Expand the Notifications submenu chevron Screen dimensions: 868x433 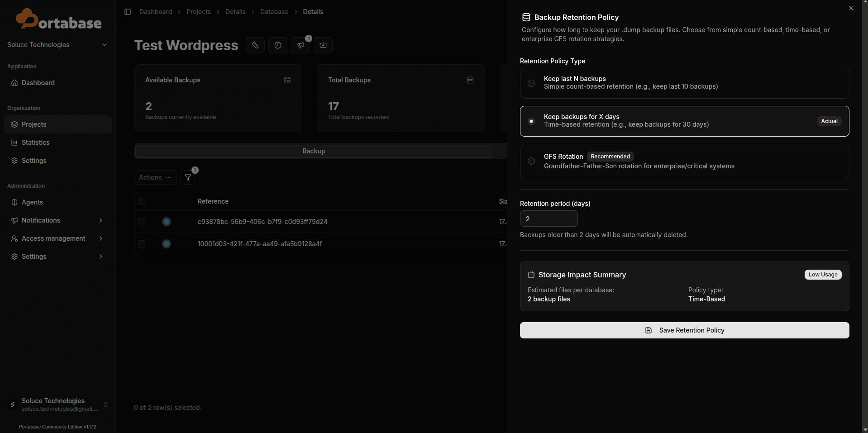(100, 220)
